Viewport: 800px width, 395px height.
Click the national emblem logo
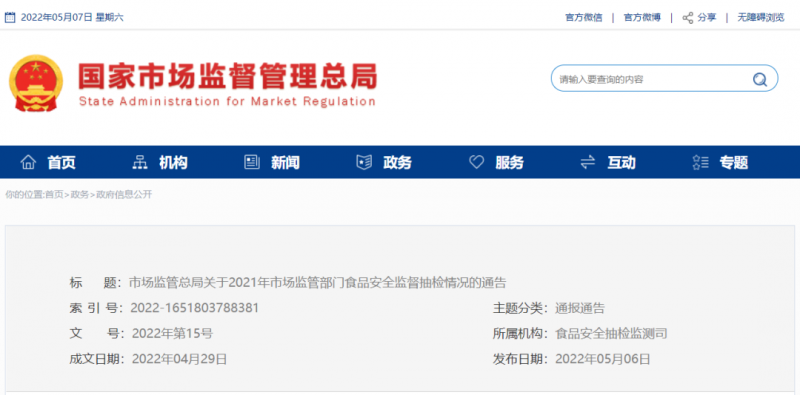[x=36, y=83]
